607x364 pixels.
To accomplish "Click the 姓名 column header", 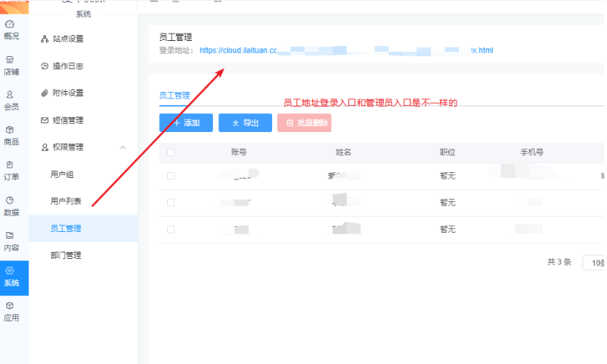I will pyautogui.click(x=344, y=152).
